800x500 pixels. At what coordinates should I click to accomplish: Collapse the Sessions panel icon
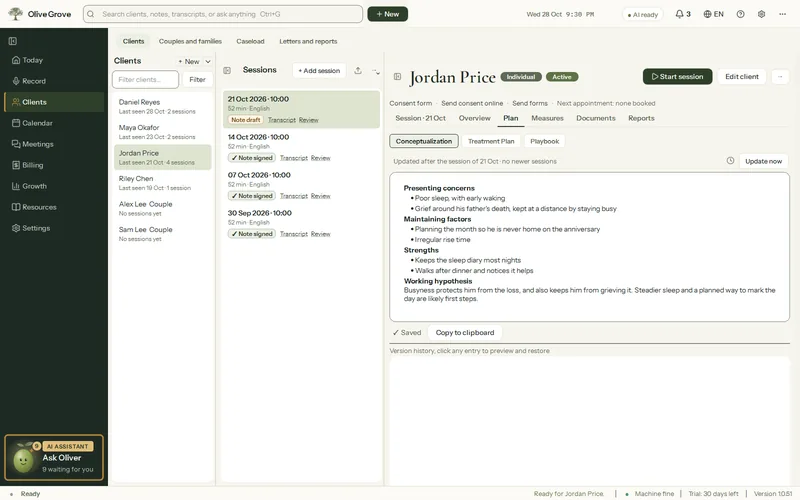click(227, 70)
